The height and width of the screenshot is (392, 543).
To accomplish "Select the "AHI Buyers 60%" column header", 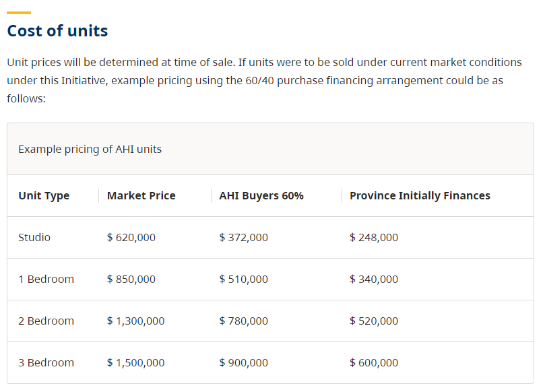I will [x=261, y=196].
